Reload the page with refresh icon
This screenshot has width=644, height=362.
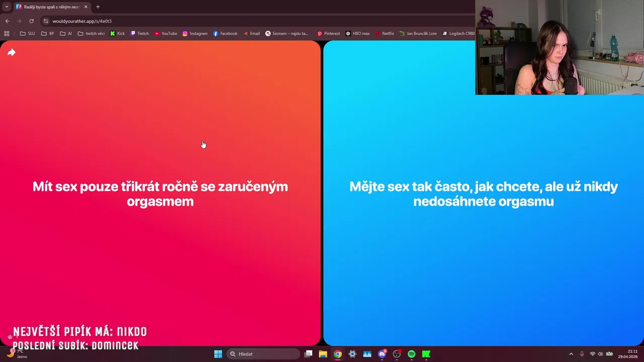(31, 21)
